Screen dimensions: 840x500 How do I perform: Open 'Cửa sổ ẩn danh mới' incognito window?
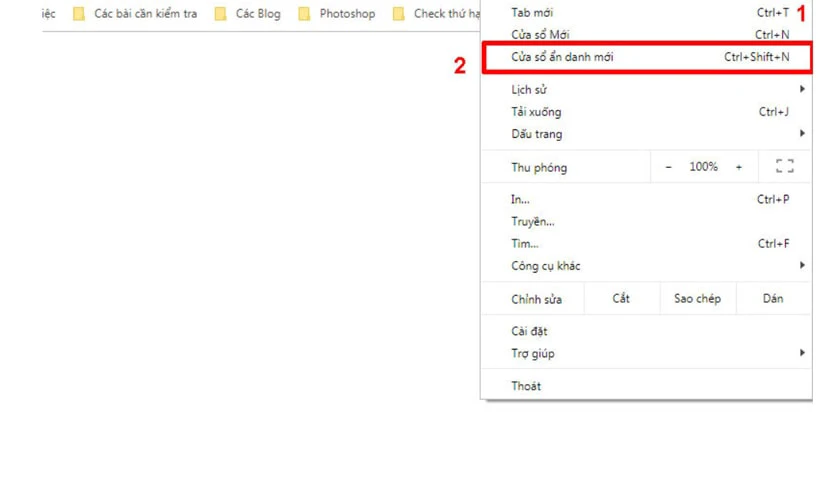647,57
